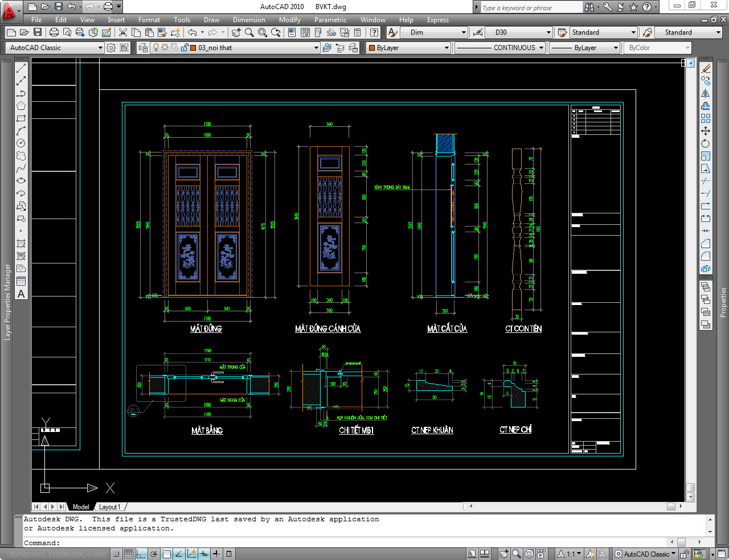Click the Model tab

coord(80,507)
